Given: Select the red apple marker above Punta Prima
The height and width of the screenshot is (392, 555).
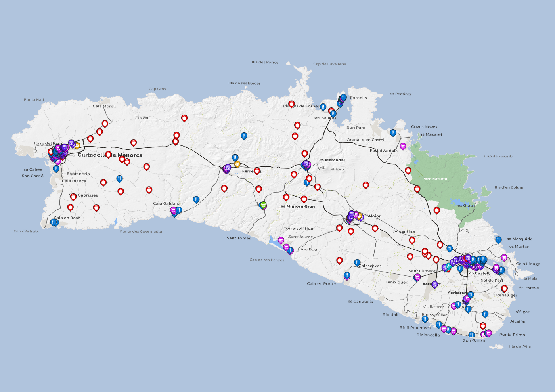Looking at the screenshot, I should coord(483,325).
